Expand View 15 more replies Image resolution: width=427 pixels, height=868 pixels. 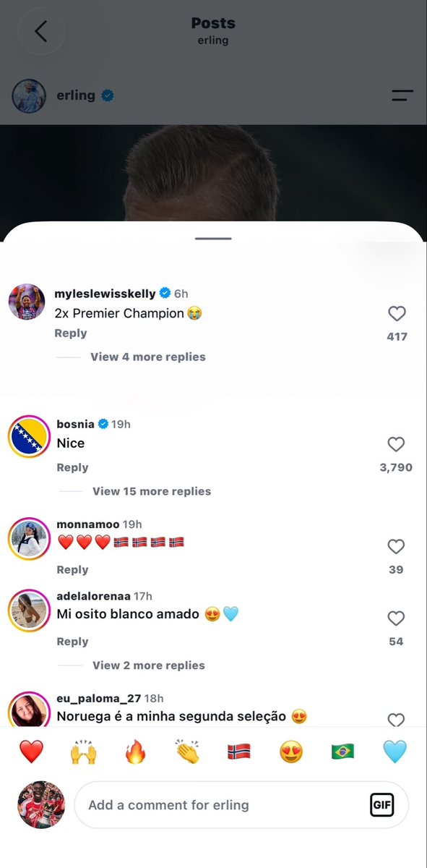(x=152, y=491)
